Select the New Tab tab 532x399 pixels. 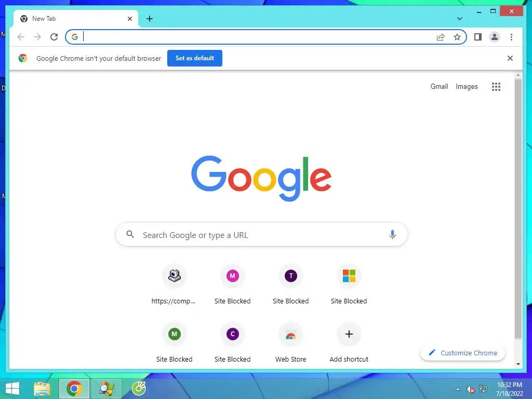pos(76,19)
